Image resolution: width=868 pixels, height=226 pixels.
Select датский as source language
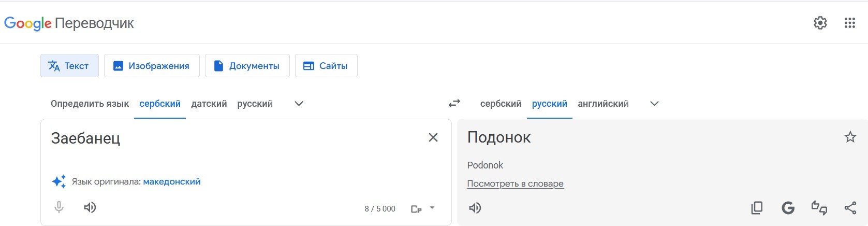pos(209,104)
